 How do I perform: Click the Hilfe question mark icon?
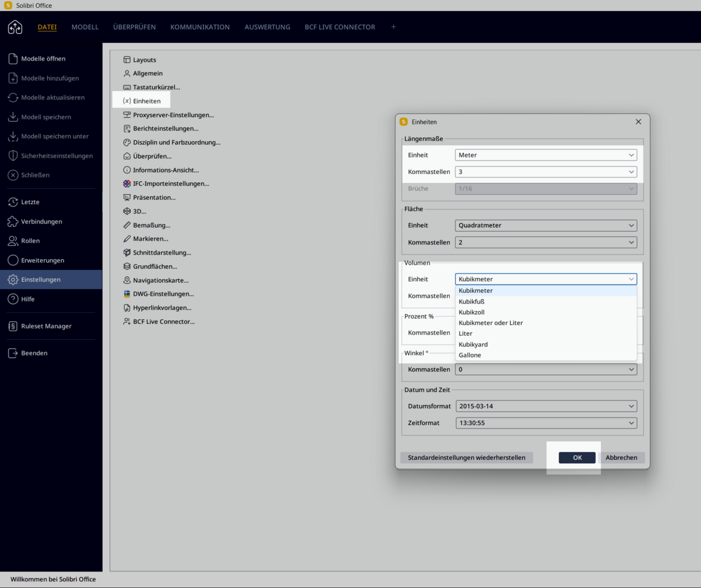point(13,299)
